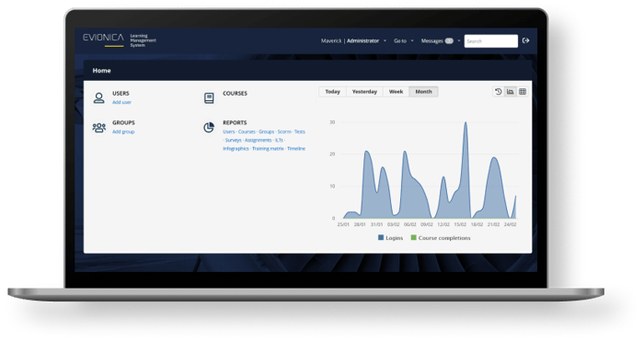Click the Users person icon

point(98,97)
